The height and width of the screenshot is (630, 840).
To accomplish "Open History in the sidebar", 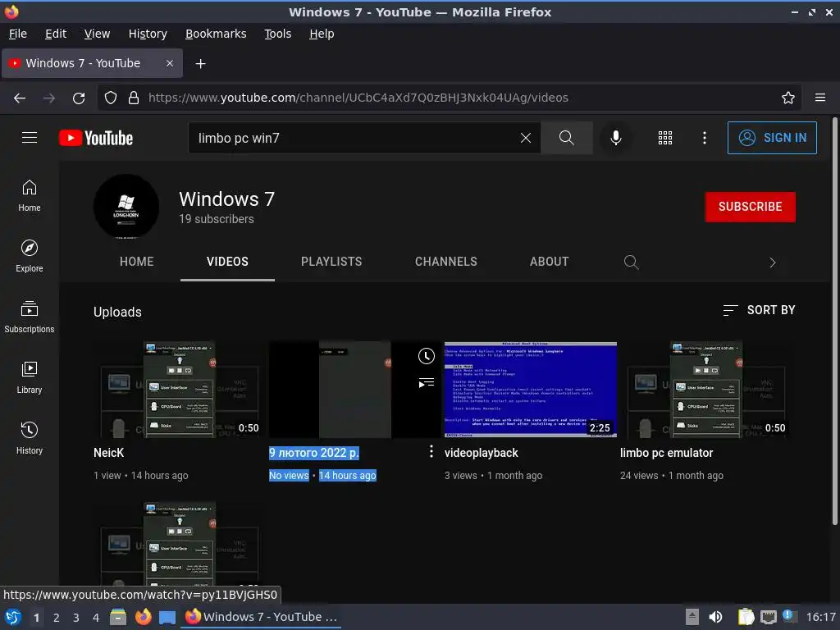I will [x=30, y=438].
